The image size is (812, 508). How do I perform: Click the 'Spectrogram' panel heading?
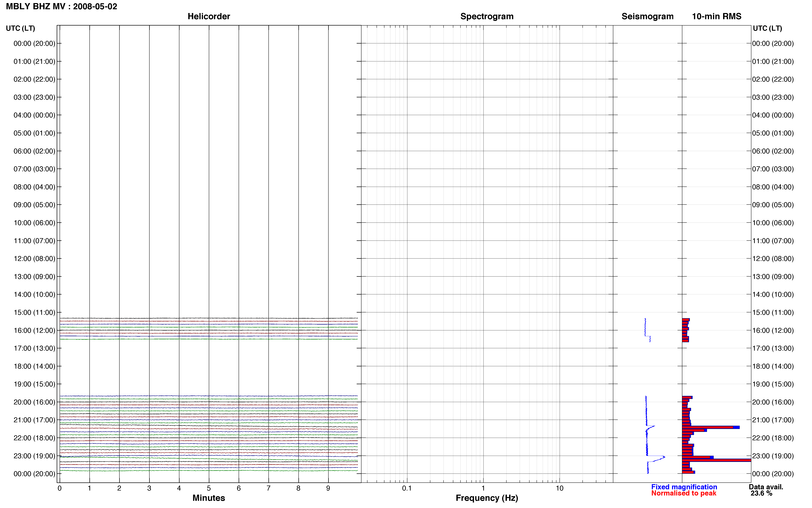pos(487,16)
